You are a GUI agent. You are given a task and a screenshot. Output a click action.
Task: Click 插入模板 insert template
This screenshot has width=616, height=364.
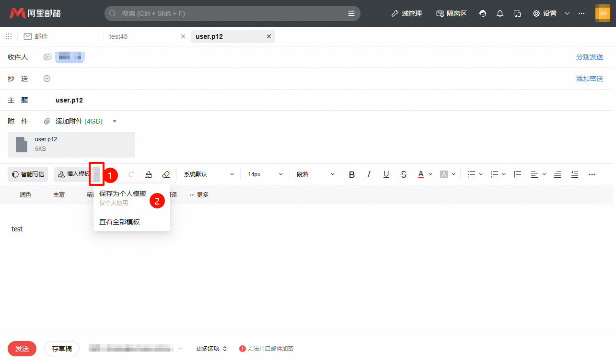tap(74, 174)
